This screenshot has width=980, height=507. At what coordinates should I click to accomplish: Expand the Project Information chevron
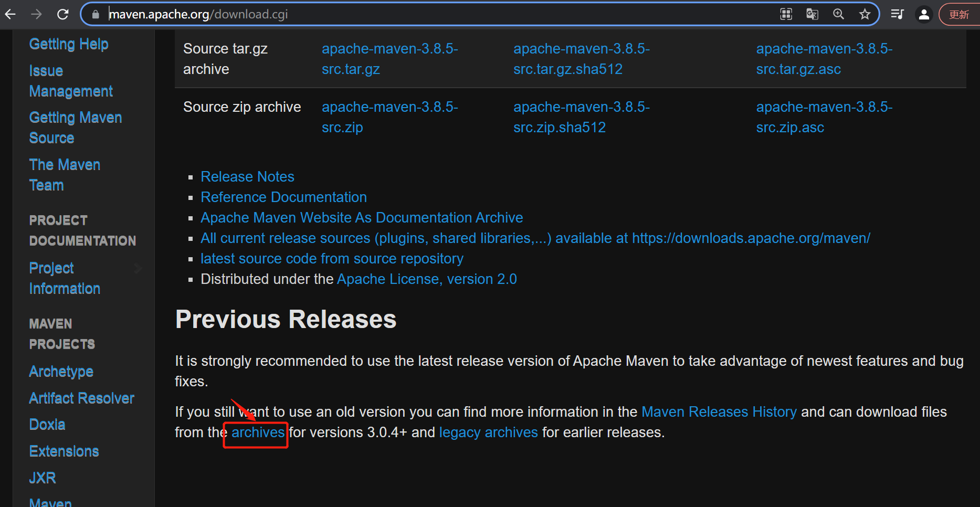138,268
